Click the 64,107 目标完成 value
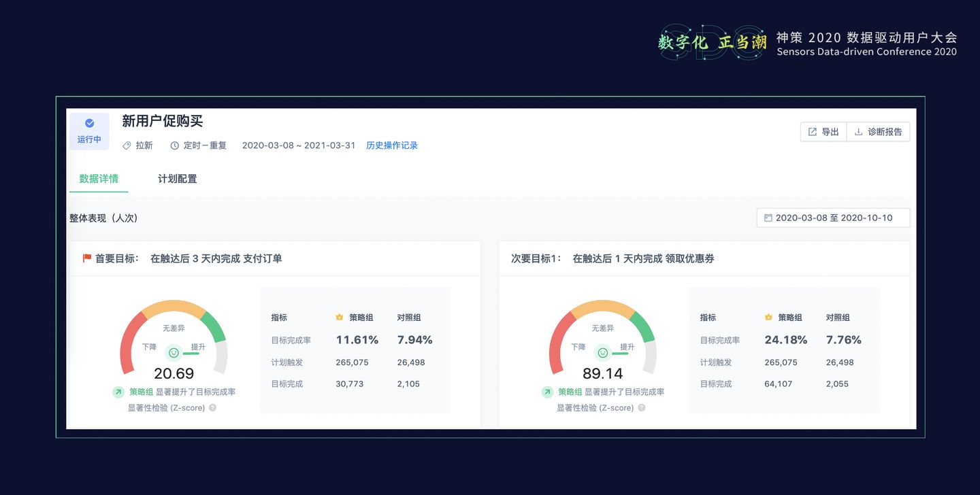Viewport: 980px width, 495px height. pos(779,384)
